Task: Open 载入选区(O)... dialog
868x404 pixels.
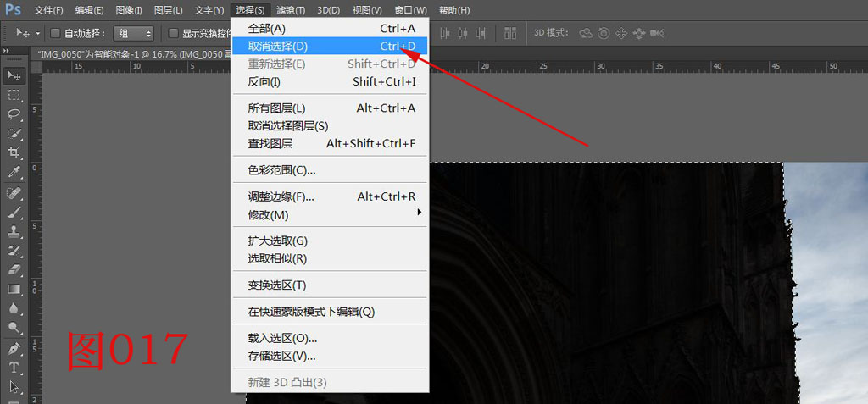Action: pos(330,338)
